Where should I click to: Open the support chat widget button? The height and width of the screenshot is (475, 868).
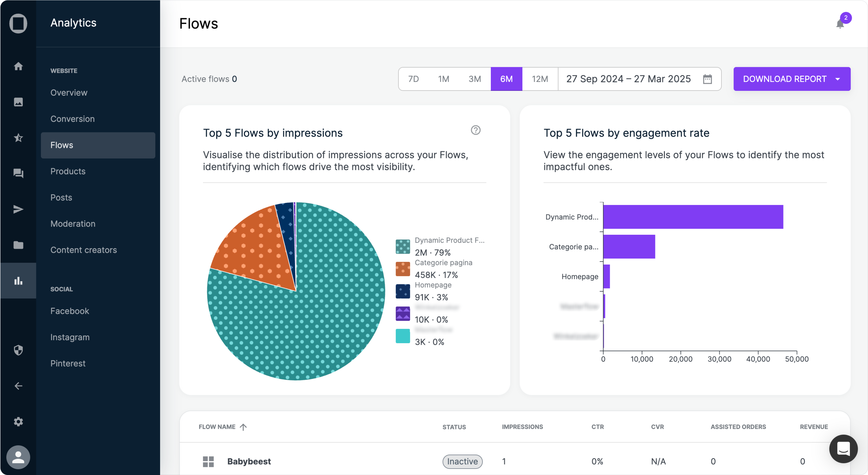pos(843,449)
